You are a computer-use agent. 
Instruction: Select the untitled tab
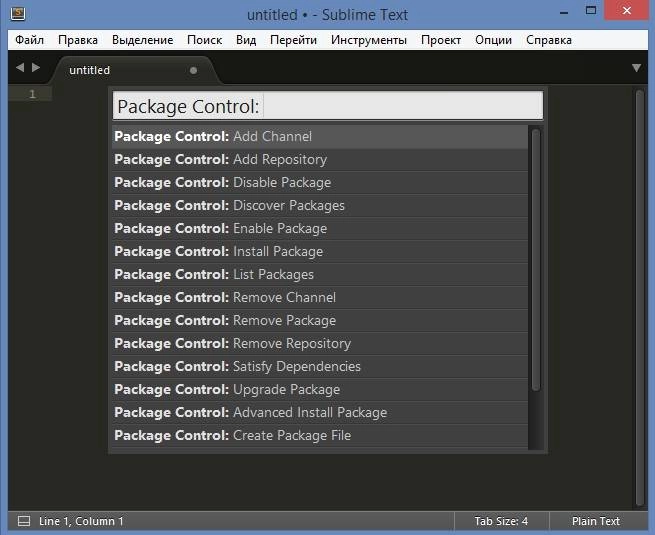(x=134, y=70)
